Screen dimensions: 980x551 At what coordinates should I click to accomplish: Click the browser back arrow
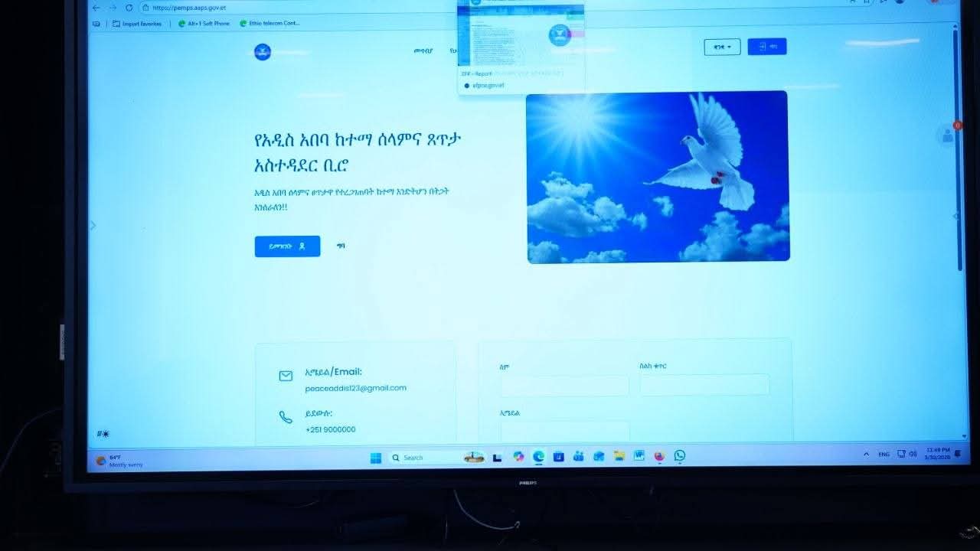point(96,8)
